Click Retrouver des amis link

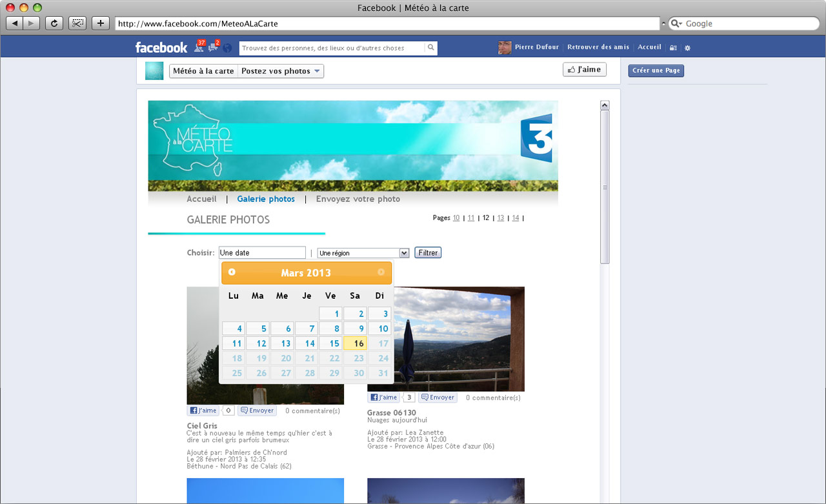[x=598, y=47]
